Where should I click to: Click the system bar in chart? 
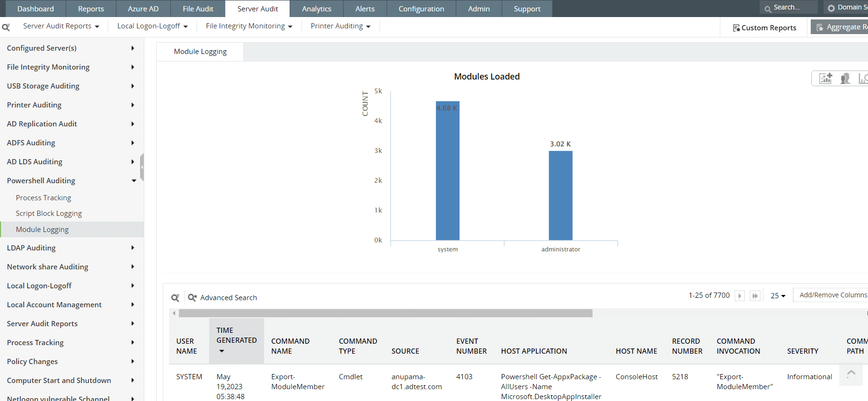447,170
